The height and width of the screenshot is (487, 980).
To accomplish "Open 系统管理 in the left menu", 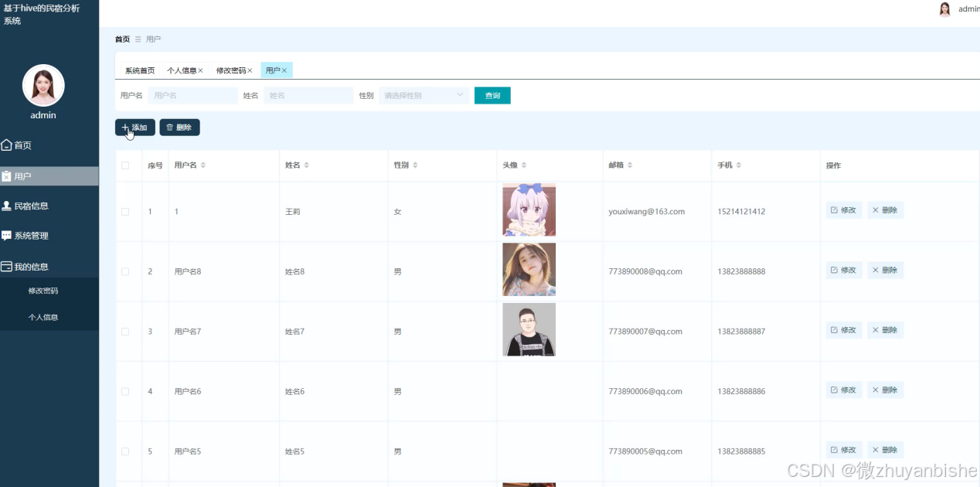I will [x=31, y=235].
